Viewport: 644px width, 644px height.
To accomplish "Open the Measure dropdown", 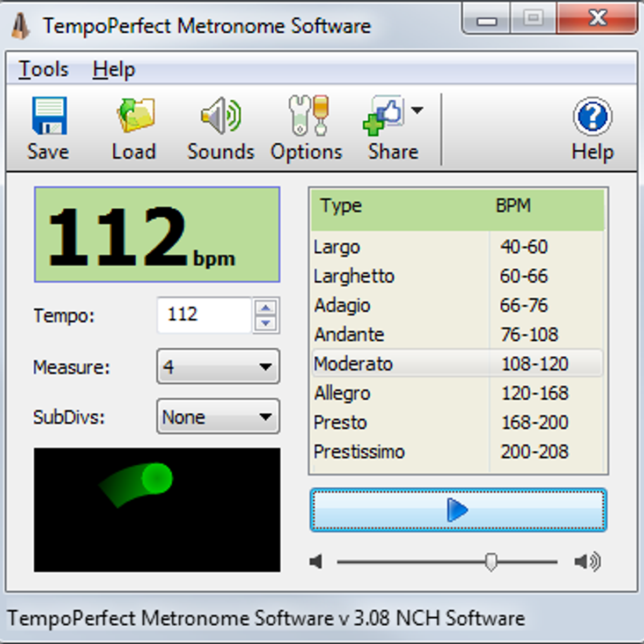I will coord(218,367).
